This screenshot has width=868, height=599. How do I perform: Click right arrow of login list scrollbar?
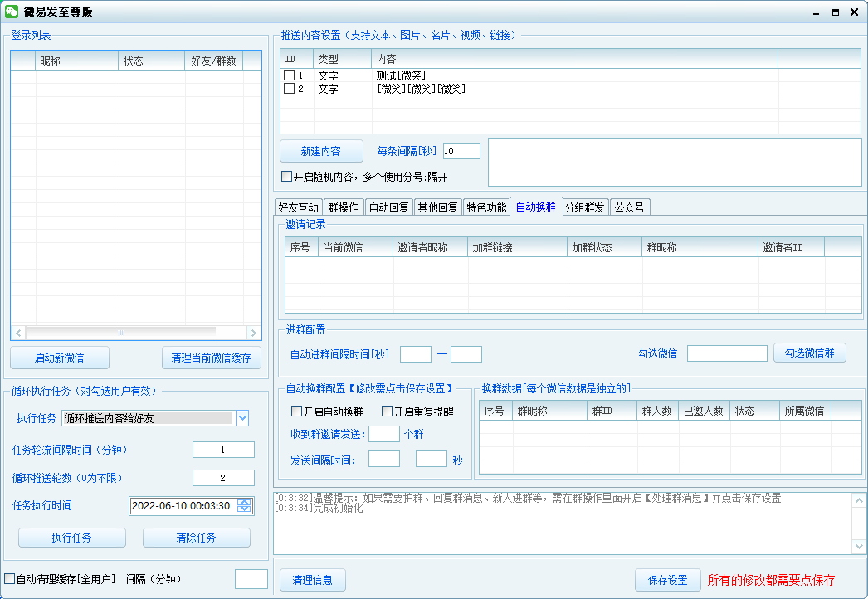254,333
